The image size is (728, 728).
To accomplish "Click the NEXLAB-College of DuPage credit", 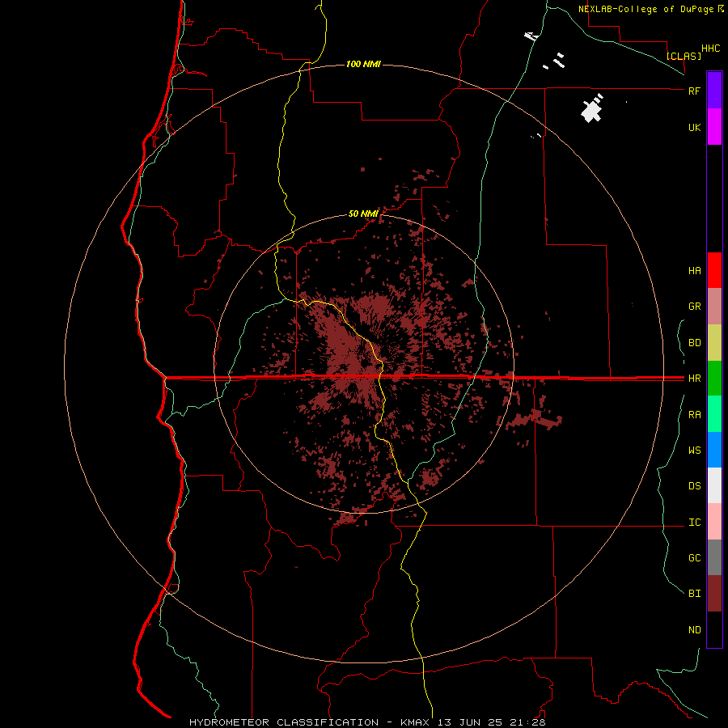I will (x=650, y=9).
